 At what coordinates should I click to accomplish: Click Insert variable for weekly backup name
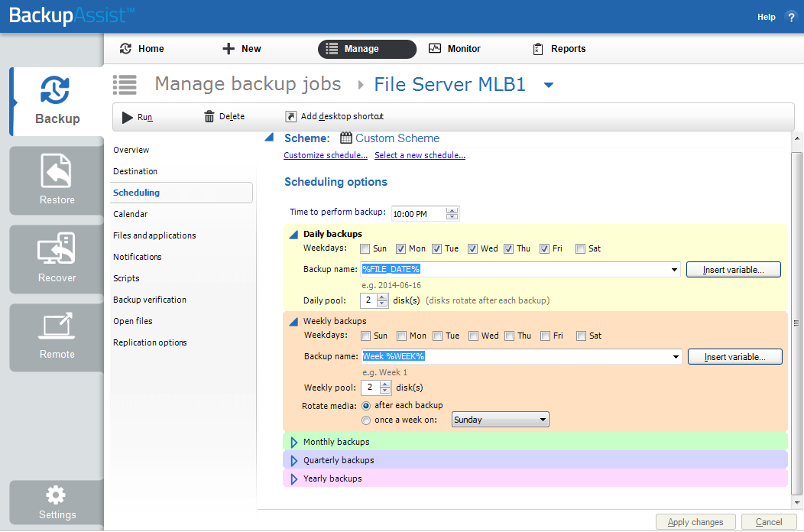[734, 357]
